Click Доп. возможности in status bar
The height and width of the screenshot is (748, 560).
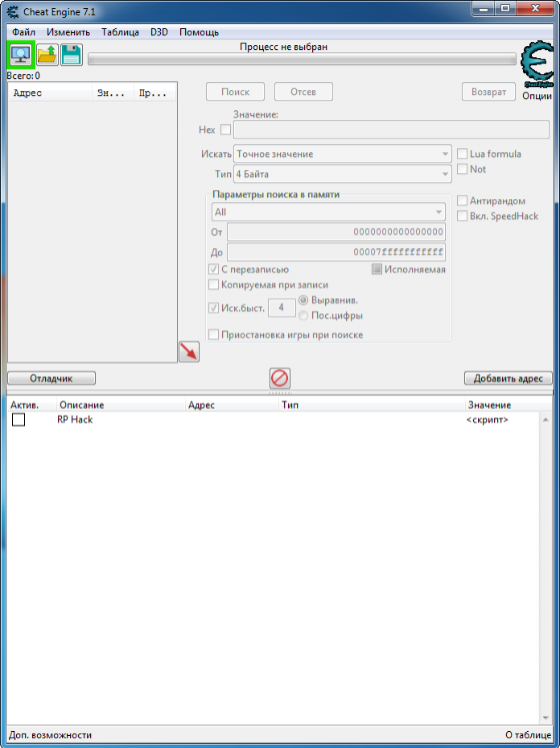pyautogui.click(x=51, y=735)
